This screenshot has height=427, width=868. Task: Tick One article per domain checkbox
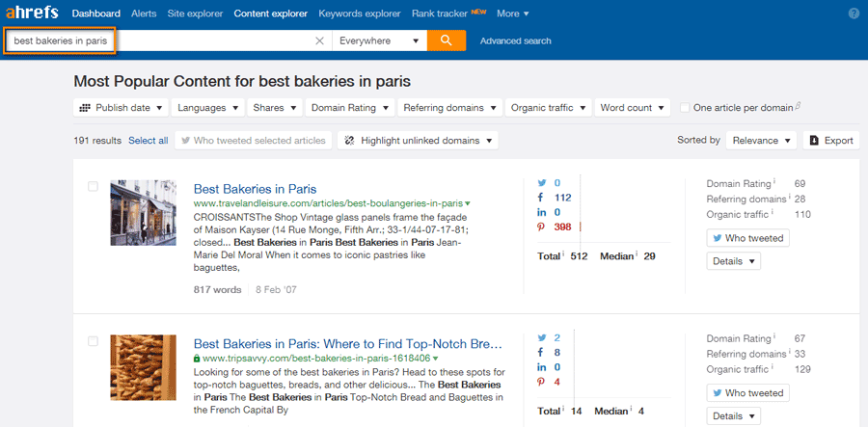[x=685, y=108]
